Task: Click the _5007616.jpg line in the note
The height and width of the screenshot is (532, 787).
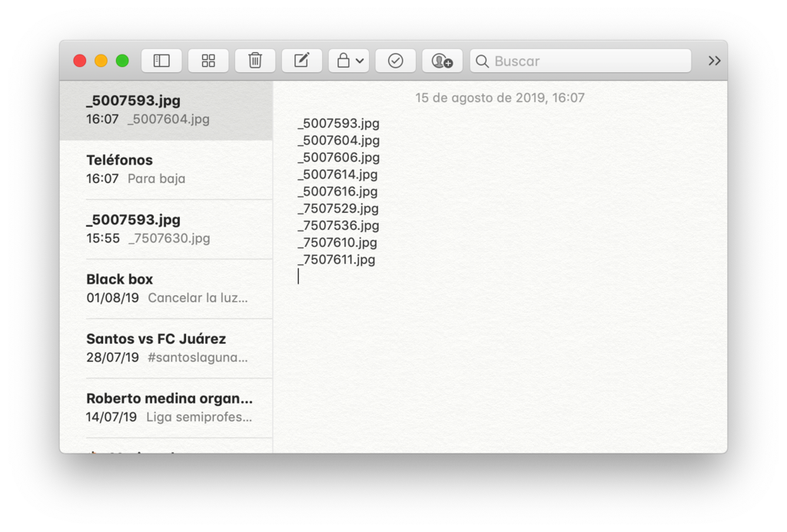Action: (x=338, y=191)
